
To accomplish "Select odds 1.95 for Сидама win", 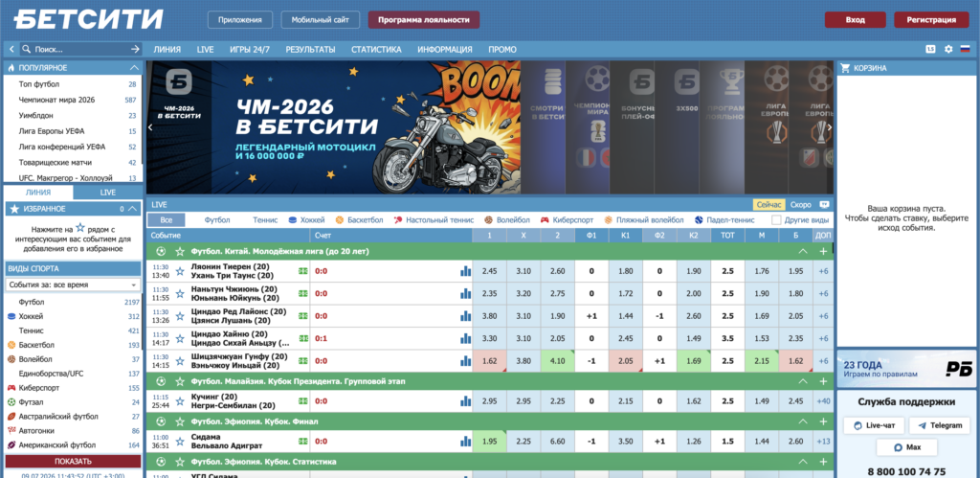I will click(490, 441).
